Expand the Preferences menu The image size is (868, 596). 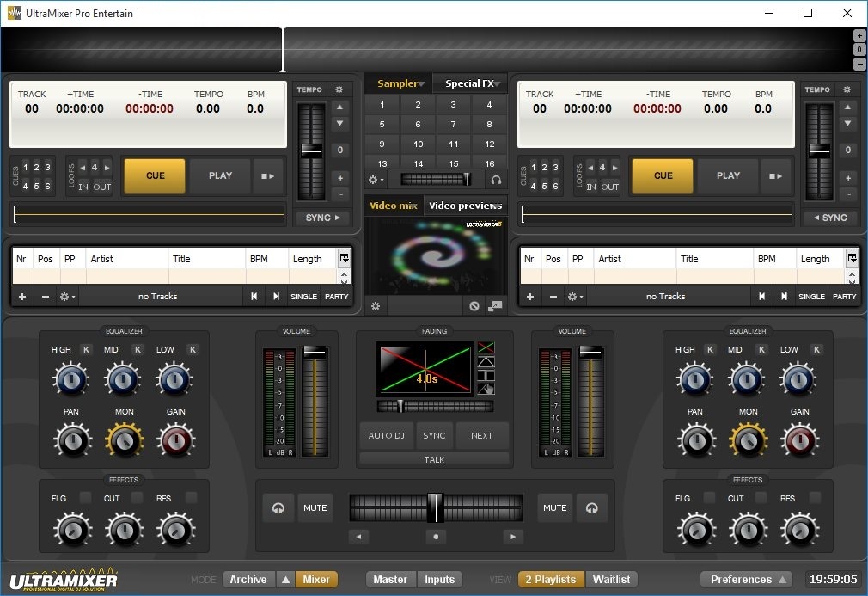tap(746, 580)
